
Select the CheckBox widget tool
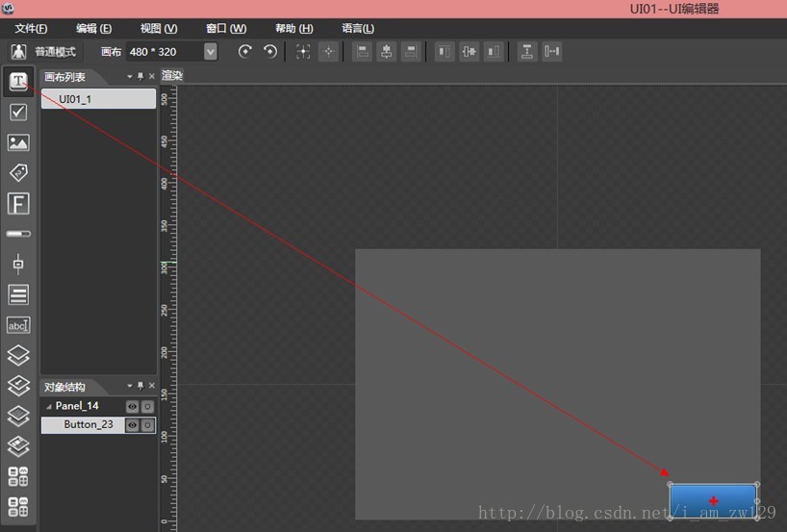point(18,112)
